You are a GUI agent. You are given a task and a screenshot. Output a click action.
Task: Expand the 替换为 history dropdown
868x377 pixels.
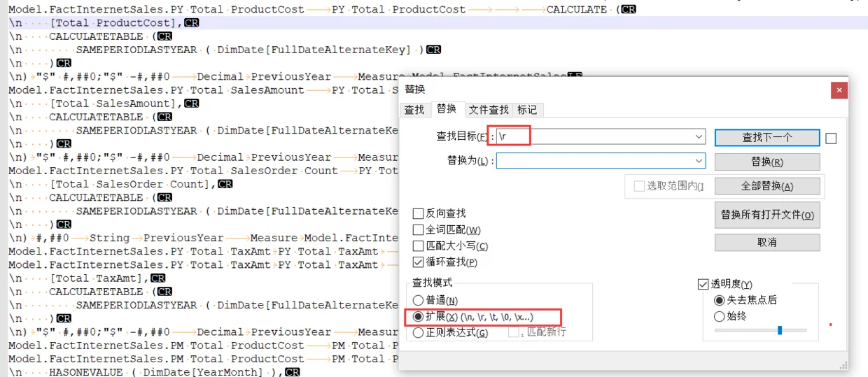tap(699, 161)
